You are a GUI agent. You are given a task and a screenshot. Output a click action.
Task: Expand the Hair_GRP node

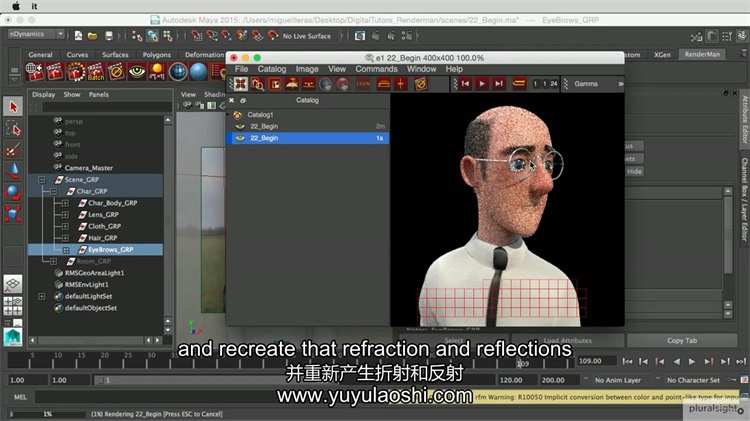(x=66, y=238)
